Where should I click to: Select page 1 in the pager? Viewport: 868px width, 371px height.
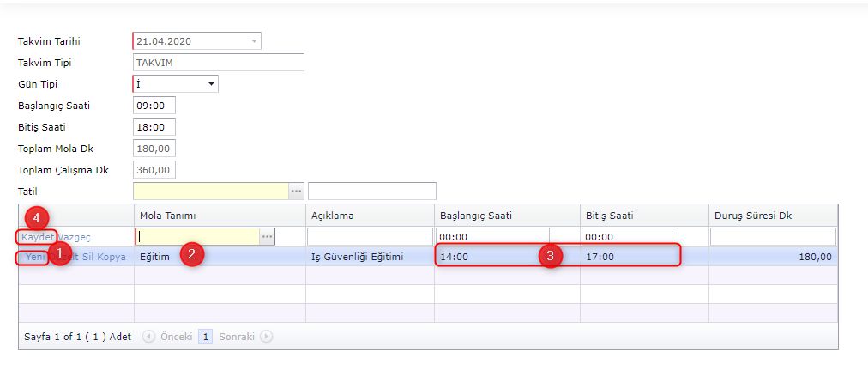(x=206, y=337)
